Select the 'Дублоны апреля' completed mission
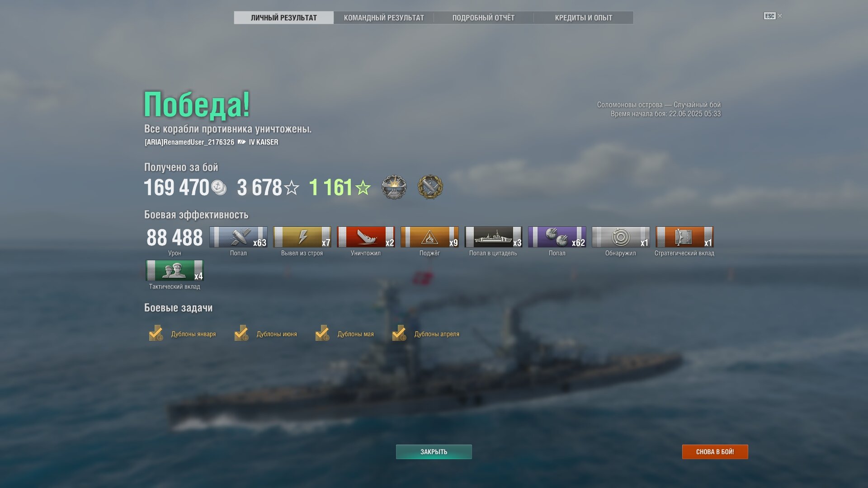Image resolution: width=868 pixels, height=488 pixels. (426, 333)
